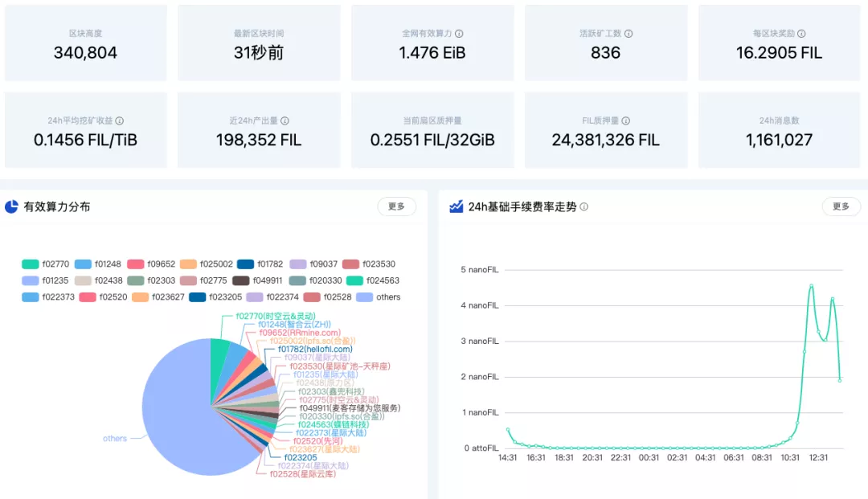Click the info icon next to 近24h产出量

285,120
